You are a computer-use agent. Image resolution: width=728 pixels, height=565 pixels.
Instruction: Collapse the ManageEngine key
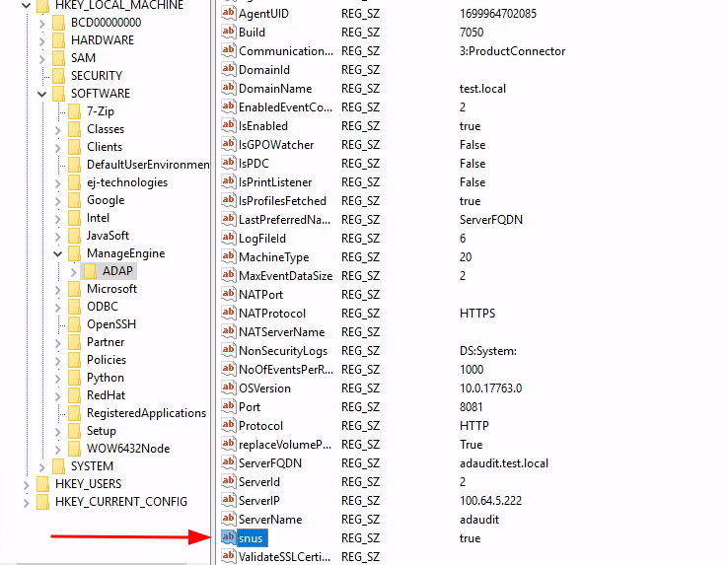coord(57,253)
